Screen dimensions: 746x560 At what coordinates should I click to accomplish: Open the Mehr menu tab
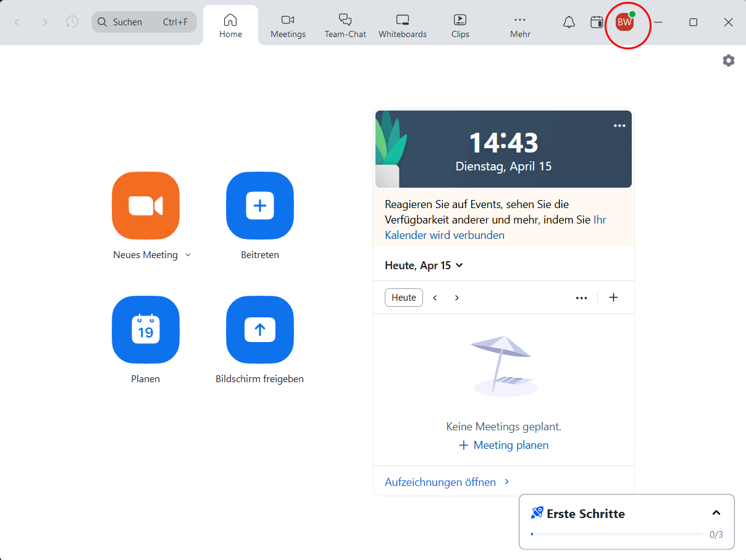[x=520, y=26]
